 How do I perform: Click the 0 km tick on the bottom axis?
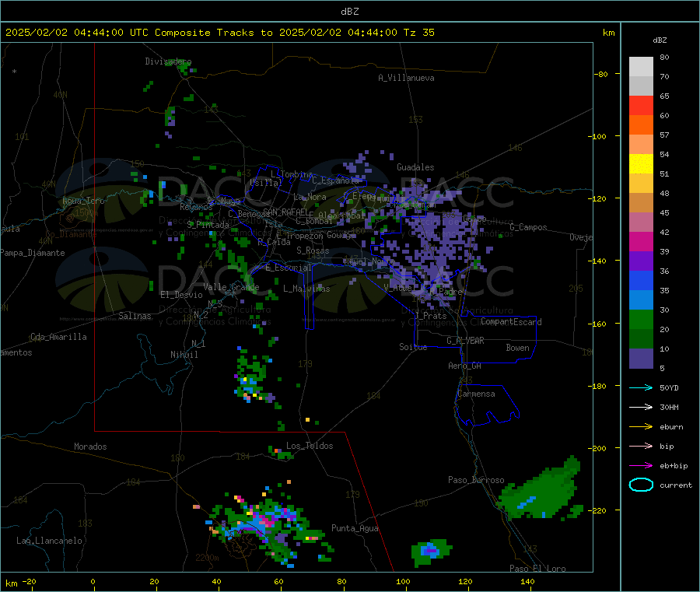[x=93, y=581]
